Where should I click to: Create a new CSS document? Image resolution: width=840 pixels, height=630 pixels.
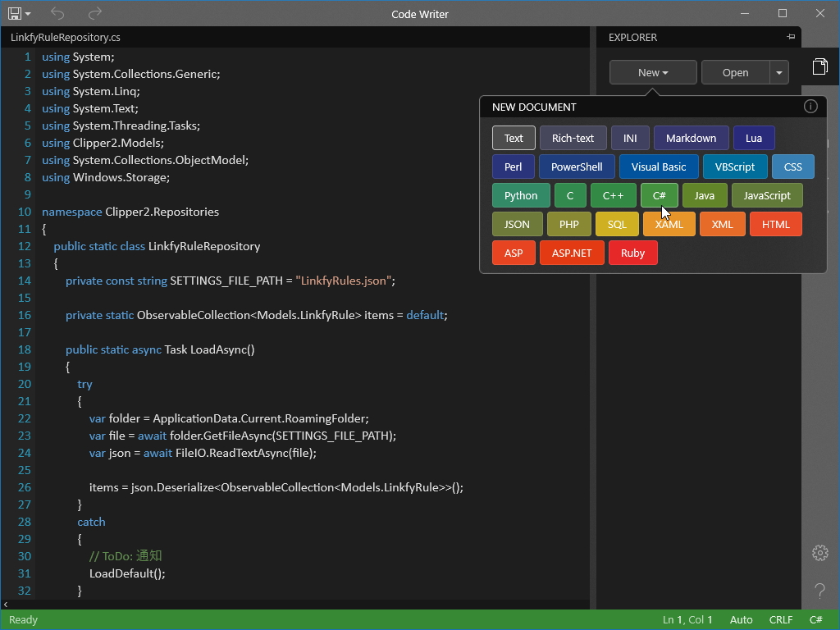pyautogui.click(x=793, y=167)
